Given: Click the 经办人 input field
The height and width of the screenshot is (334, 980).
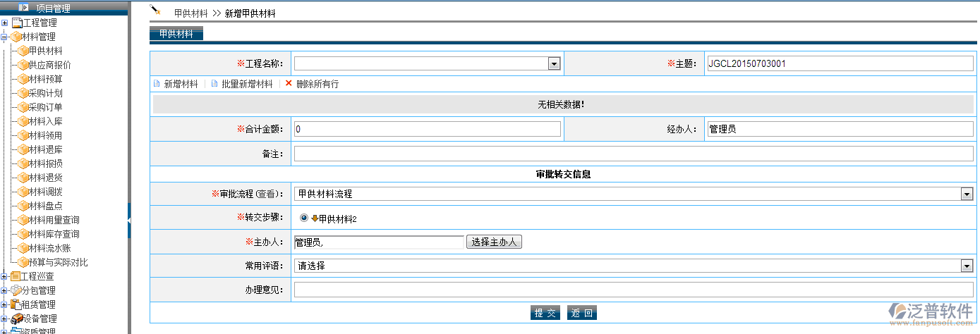Looking at the screenshot, I should pos(839,129).
